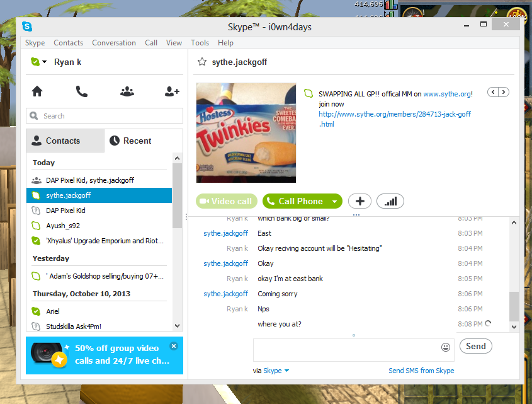The image size is (532, 404).
Task: Open the Contacts menu
Action: pyautogui.click(x=68, y=43)
